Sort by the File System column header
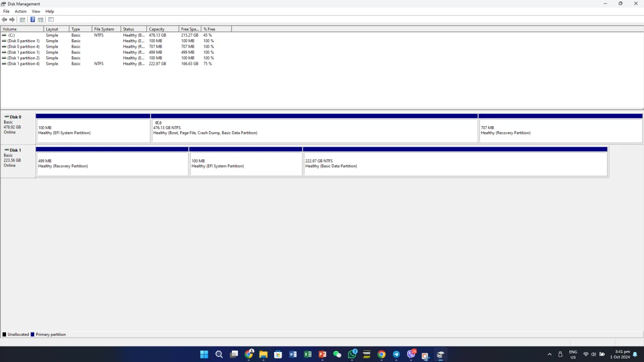This screenshot has height=362, width=644. tap(107, 29)
